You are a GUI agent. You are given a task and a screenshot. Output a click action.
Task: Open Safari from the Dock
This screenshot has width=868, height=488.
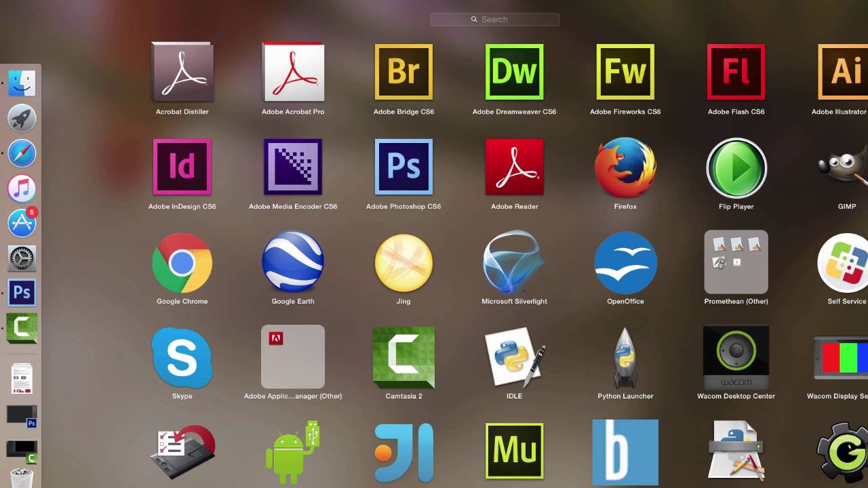pyautogui.click(x=22, y=153)
